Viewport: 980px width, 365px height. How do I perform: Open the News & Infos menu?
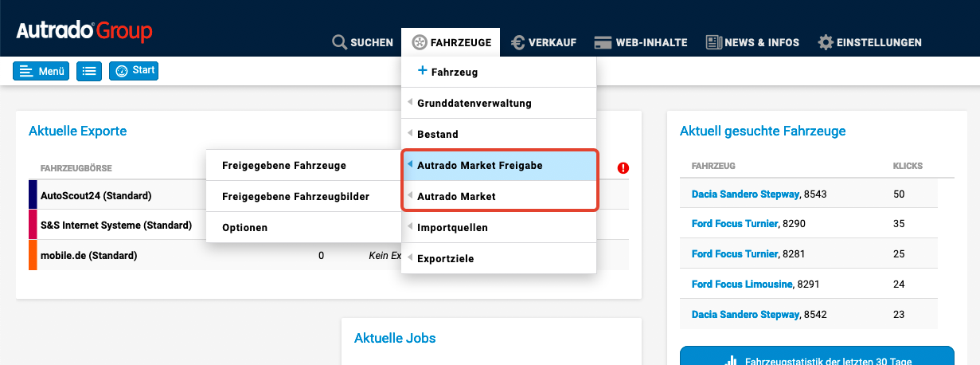(752, 42)
